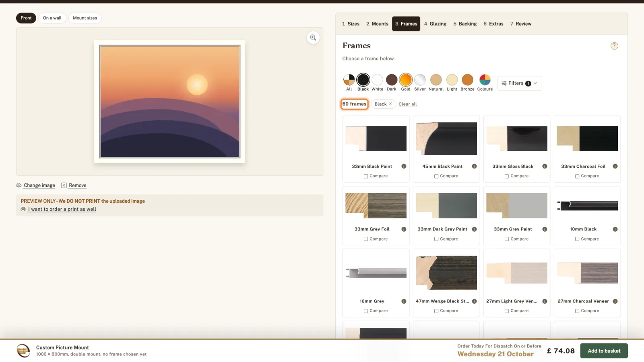This screenshot has height=362, width=644.
Task: Select the Gold colour swatch
Action: [x=406, y=80]
